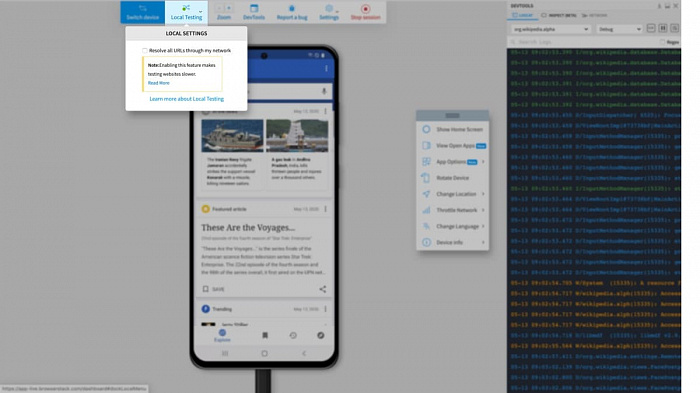Open the Andhra Pradesh gas leak thumbnail
Image resolution: width=700 pixels, height=393 pixels.
[x=297, y=136]
